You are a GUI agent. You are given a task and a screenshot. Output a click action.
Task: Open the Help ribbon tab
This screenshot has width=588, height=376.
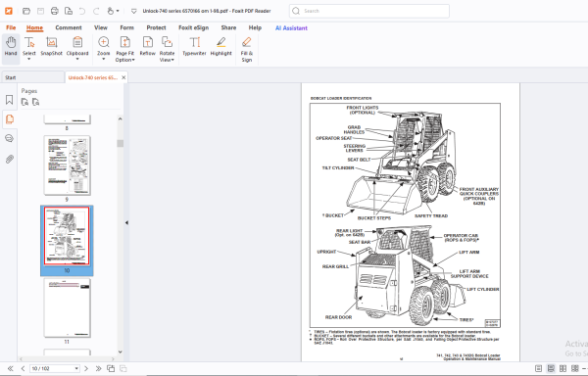[255, 27]
